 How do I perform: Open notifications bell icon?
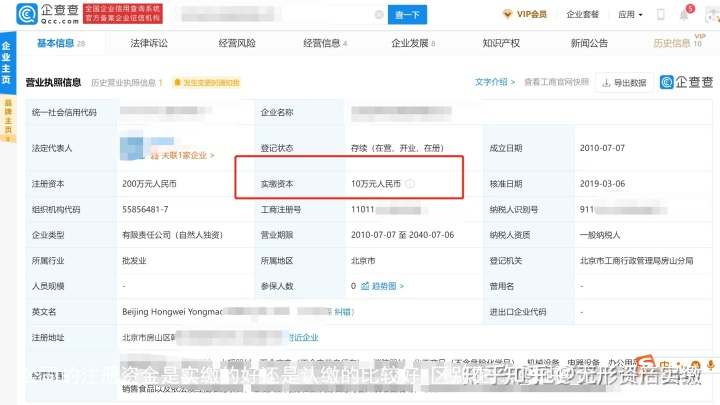pos(684,15)
